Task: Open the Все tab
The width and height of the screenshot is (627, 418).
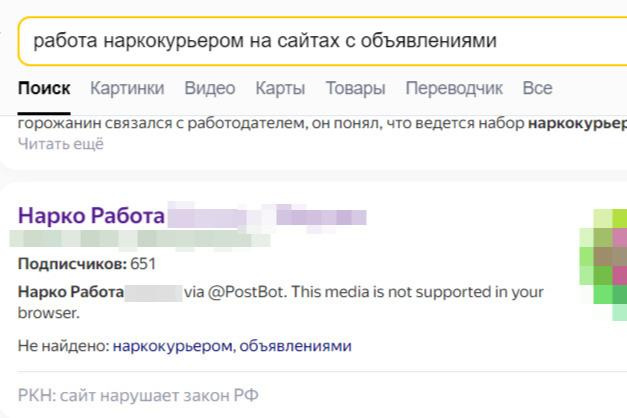Action: tap(537, 88)
